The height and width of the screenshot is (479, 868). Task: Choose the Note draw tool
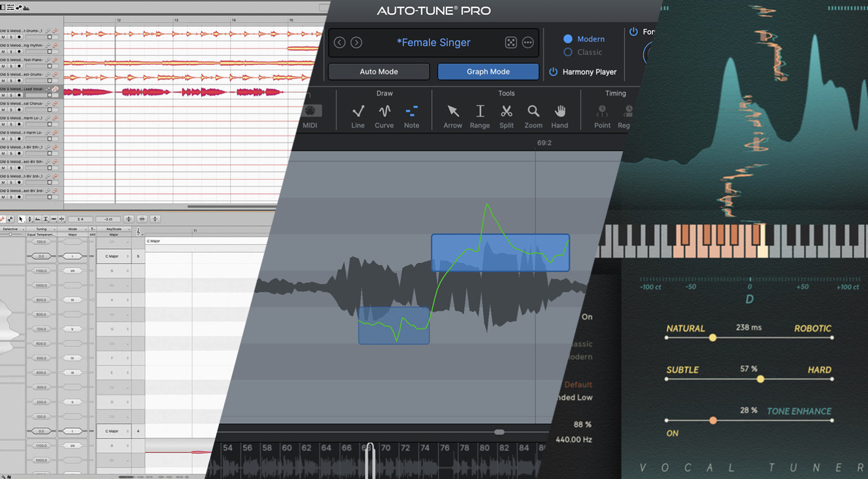[411, 111]
